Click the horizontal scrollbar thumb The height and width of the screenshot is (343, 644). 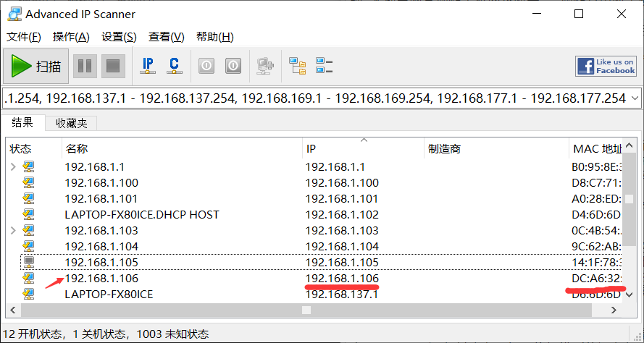tap(306, 310)
